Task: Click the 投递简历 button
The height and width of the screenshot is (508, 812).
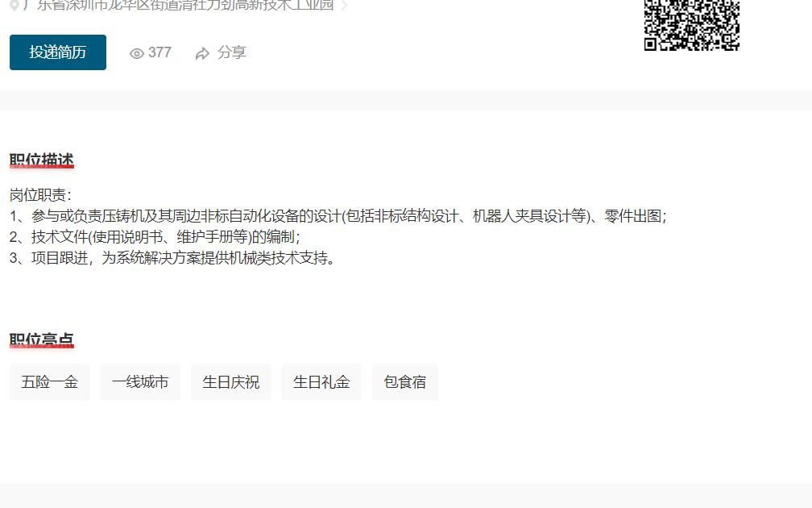Action: coord(58,52)
